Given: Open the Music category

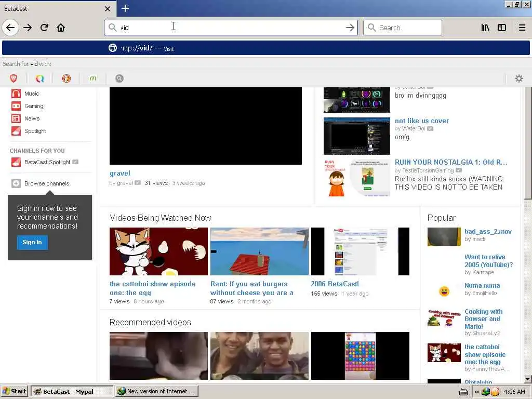Looking at the screenshot, I should [32, 94].
